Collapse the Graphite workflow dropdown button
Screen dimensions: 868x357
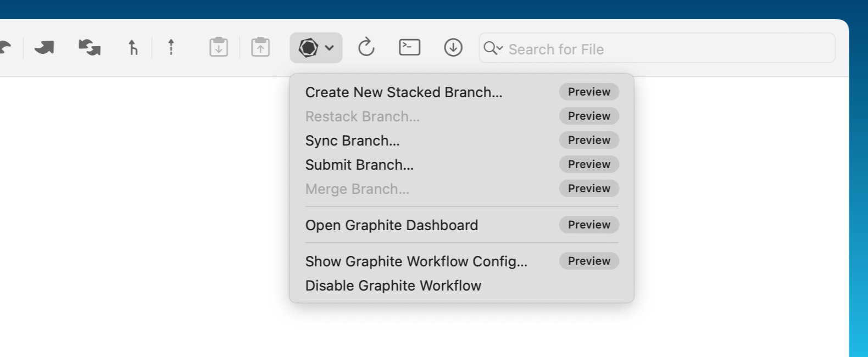[316, 48]
